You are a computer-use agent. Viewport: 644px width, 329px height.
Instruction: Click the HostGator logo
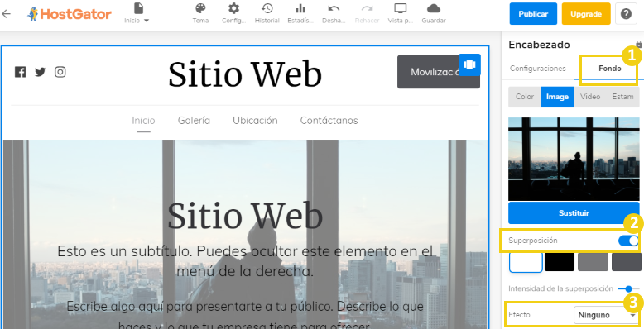70,14
